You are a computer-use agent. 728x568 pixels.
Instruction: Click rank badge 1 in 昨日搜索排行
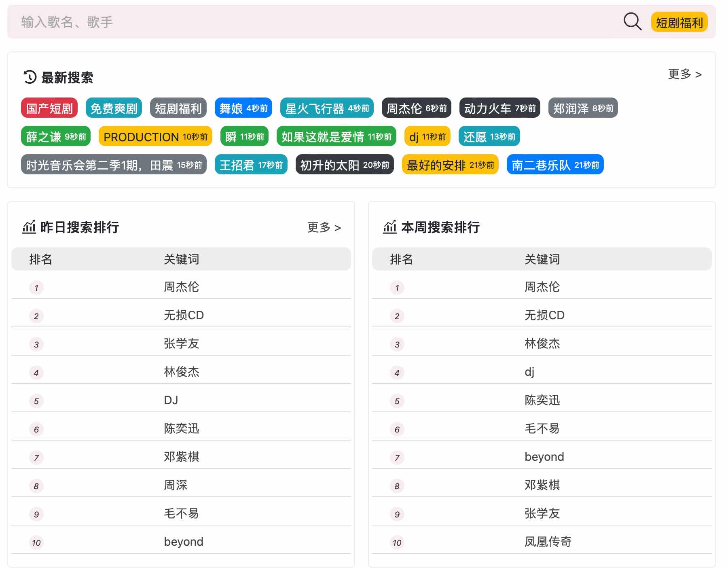click(x=36, y=288)
